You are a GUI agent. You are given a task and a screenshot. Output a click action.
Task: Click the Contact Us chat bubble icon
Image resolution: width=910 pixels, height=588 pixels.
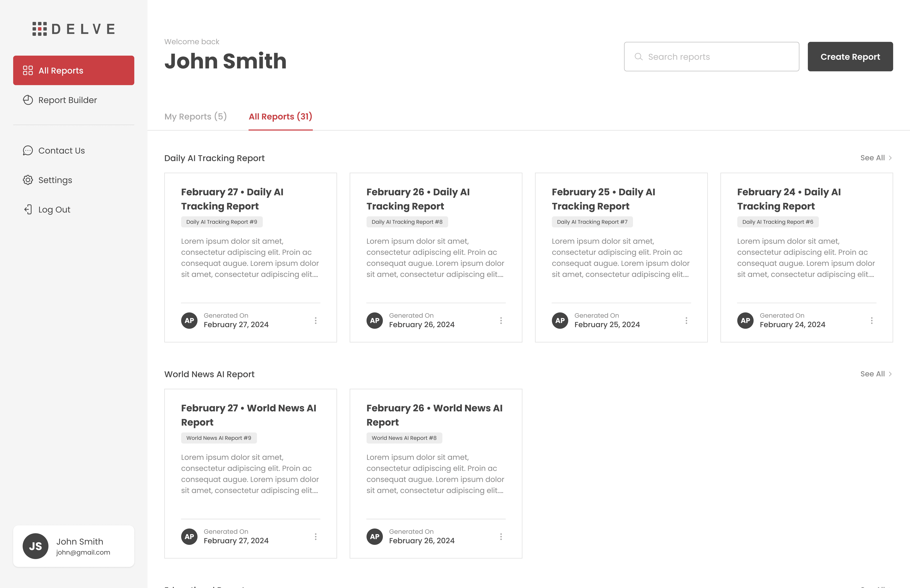coord(28,150)
